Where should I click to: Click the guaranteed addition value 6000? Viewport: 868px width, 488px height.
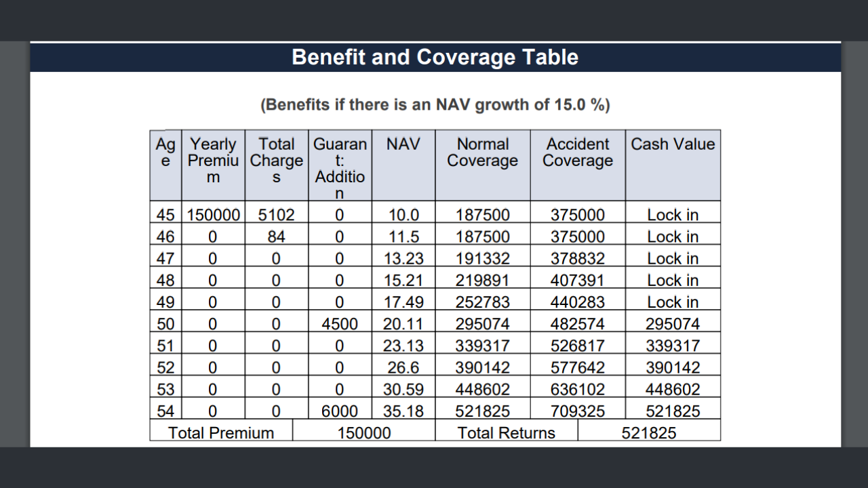(x=340, y=411)
